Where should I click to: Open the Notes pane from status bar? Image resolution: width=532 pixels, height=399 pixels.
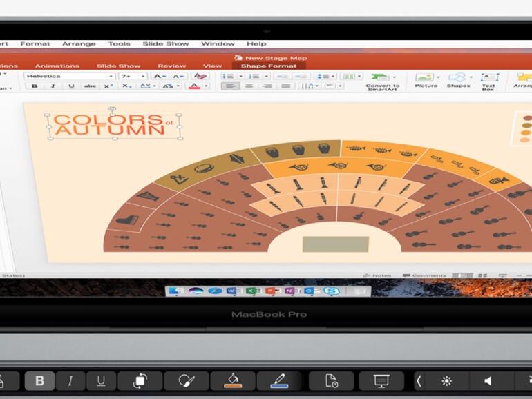tap(377, 275)
